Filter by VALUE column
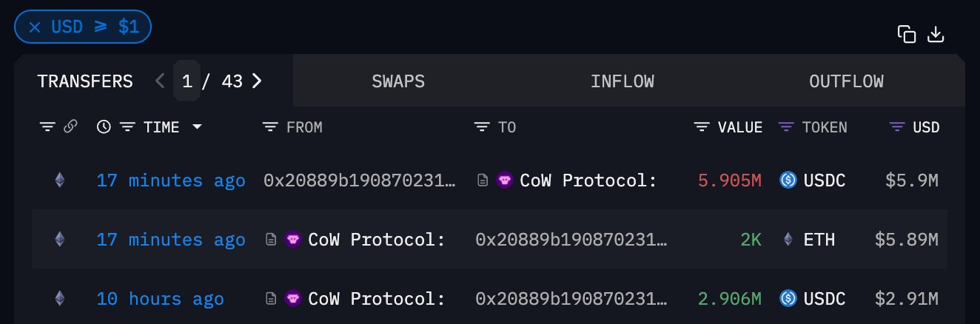980x324 pixels. (701, 127)
